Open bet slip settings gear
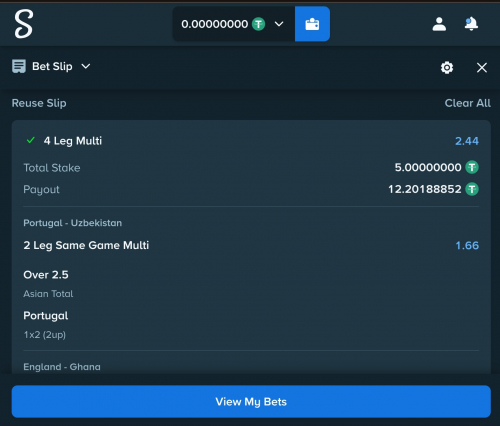This screenshot has height=426, width=500. point(447,68)
